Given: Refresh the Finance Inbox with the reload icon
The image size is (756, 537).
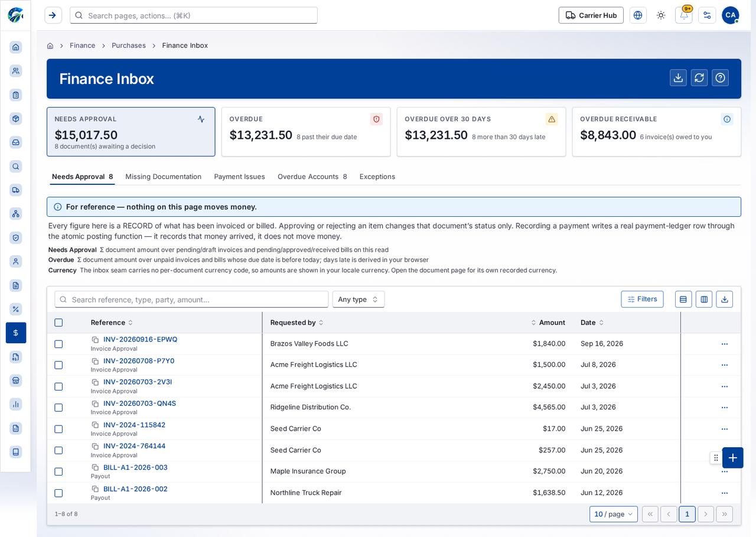Looking at the screenshot, I should [x=699, y=77].
